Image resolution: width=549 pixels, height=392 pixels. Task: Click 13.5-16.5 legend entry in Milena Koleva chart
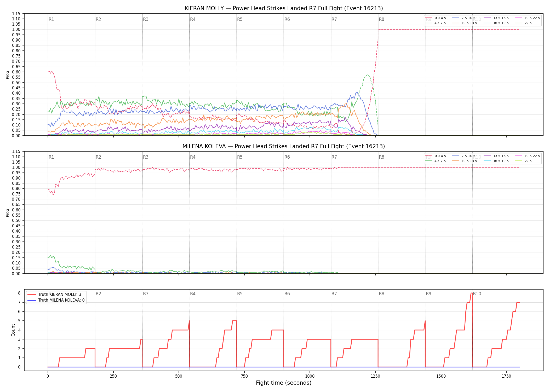[496, 156]
